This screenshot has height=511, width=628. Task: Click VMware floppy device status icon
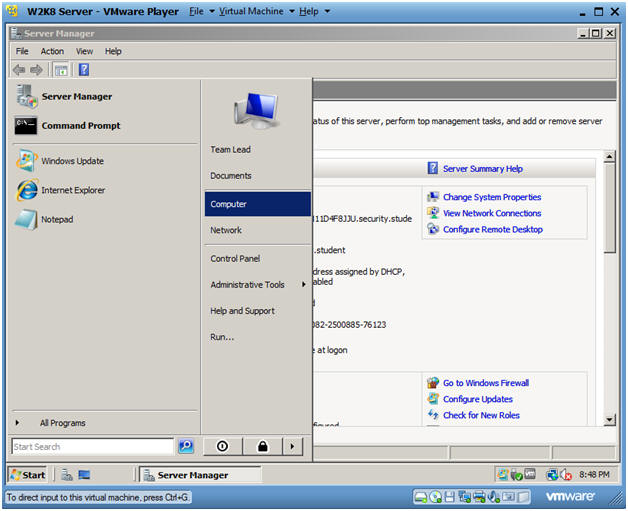click(x=450, y=497)
